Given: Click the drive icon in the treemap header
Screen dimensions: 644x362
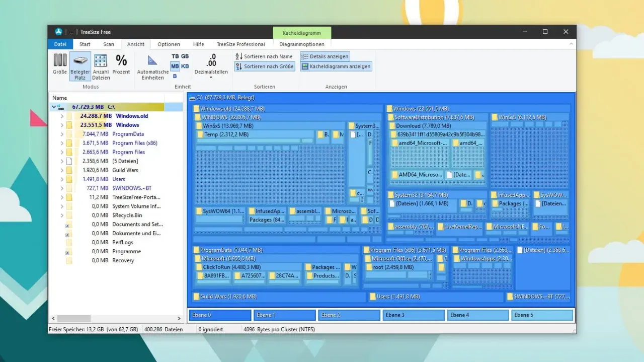Looking at the screenshot, I should click(x=193, y=98).
